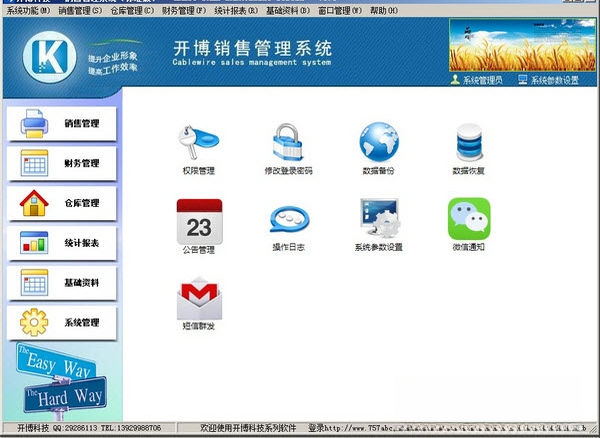600x438 pixels.
Task: Open 公告管理 calendar icon
Action: [199, 221]
